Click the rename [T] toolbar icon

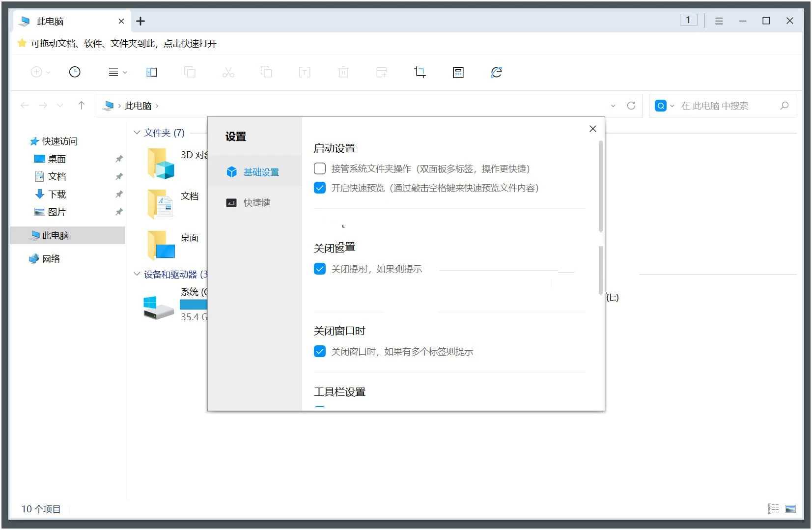(305, 72)
